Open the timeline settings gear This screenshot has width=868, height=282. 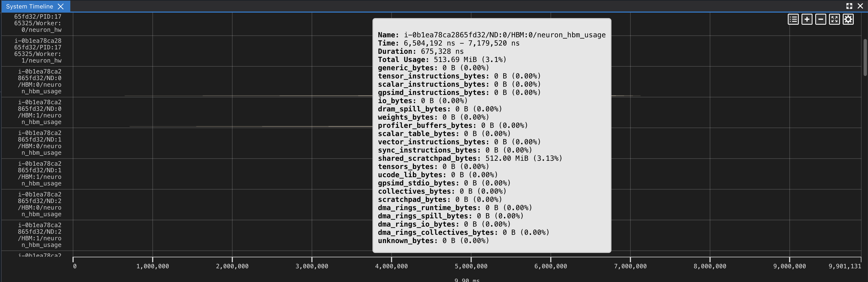(x=849, y=19)
